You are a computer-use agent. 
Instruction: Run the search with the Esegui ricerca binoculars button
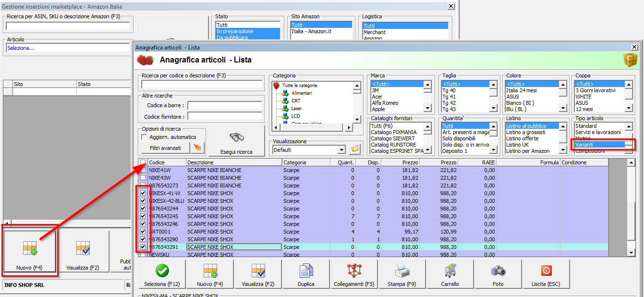point(236,141)
